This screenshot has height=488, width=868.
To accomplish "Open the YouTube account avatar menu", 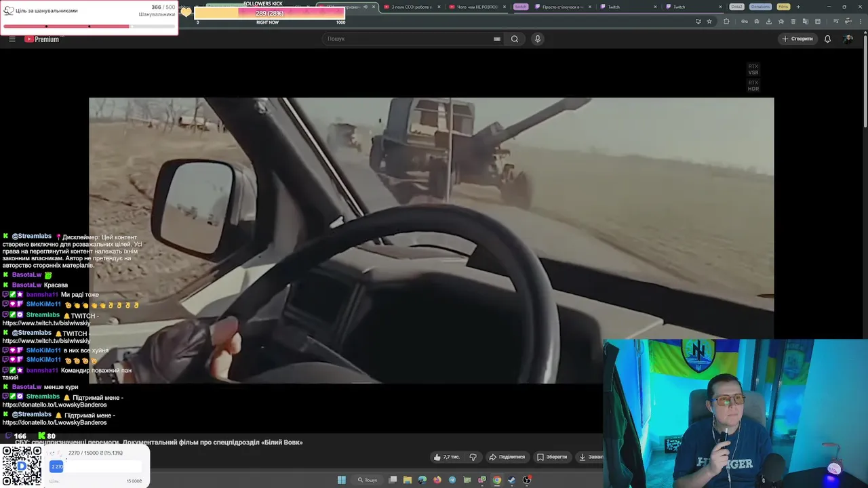I will click(x=848, y=39).
